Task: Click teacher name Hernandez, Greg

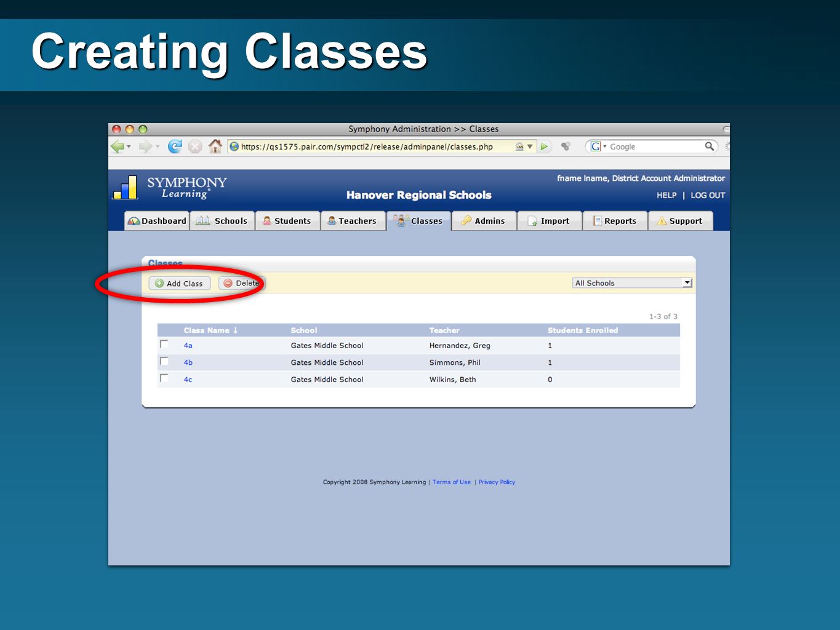Action: pos(460,346)
